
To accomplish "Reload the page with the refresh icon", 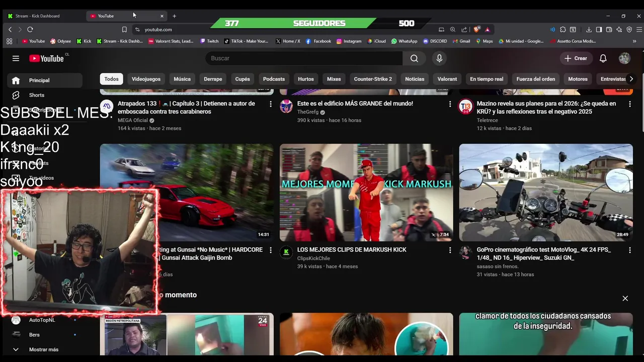I will point(30,30).
